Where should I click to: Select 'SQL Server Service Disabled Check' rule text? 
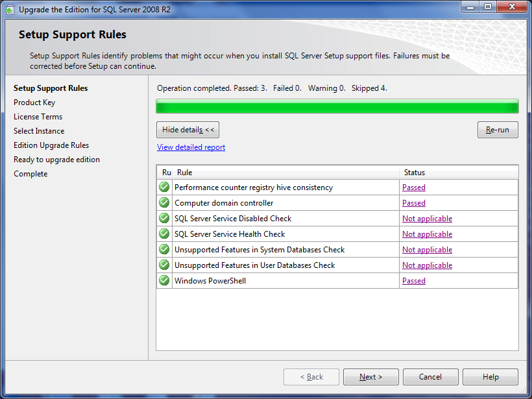tap(233, 219)
